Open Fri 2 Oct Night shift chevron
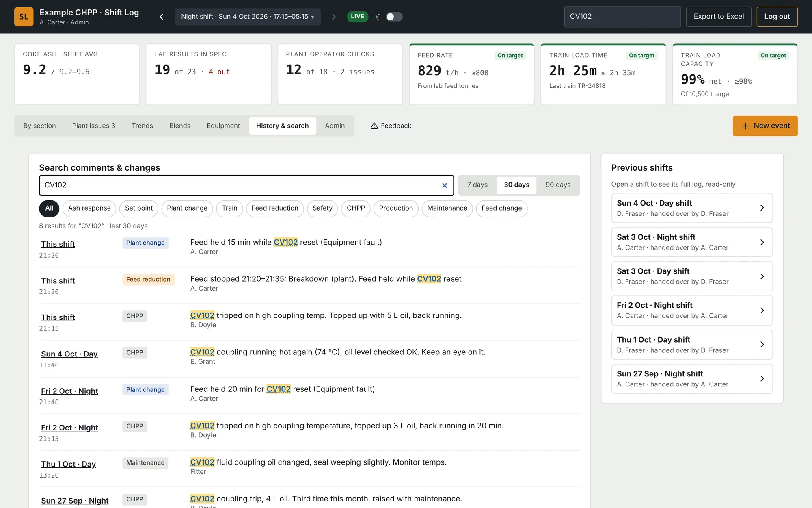The height and width of the screenshot is (508, 812). click(x=762, y=310)
